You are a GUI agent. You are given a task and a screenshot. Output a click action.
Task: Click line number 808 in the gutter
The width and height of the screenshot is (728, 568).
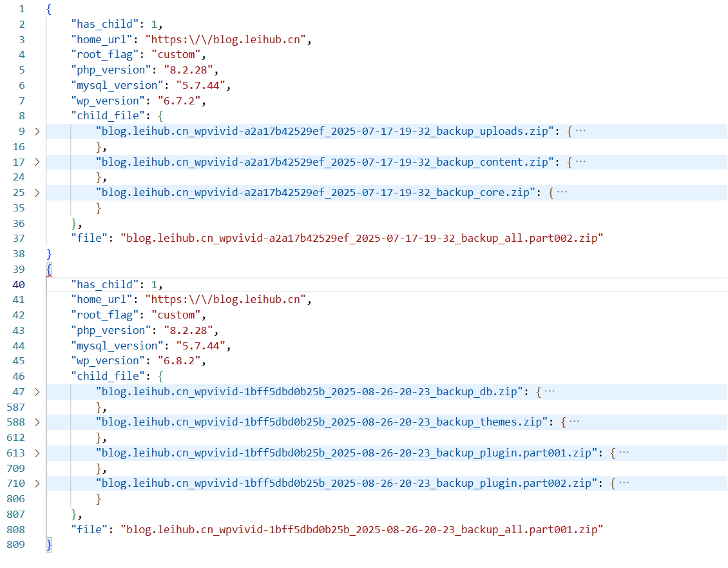pos(17,530)
